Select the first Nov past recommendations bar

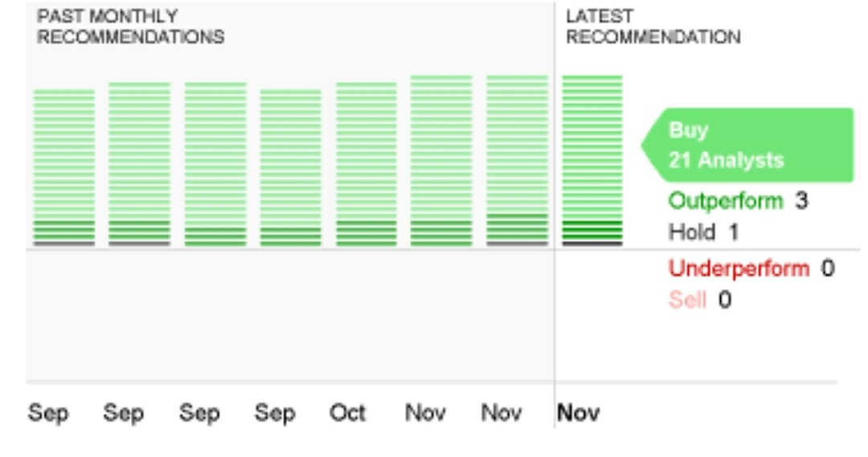click(441, 161)
